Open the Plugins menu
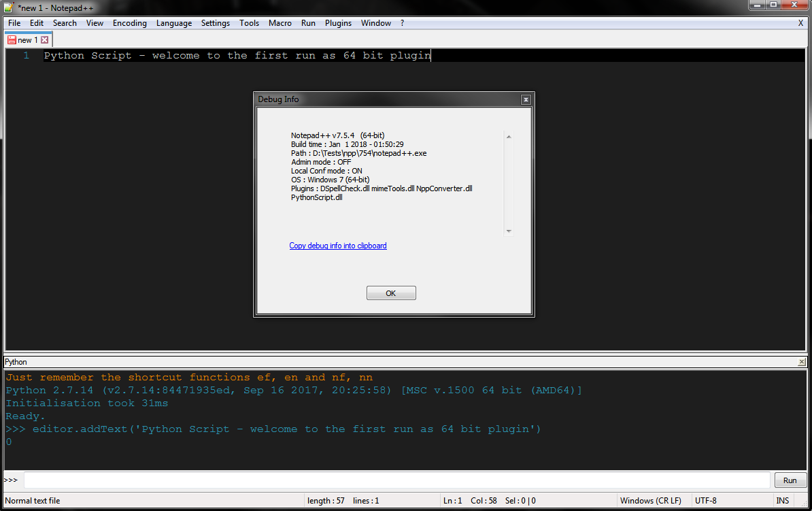 (x=338, y=23)
